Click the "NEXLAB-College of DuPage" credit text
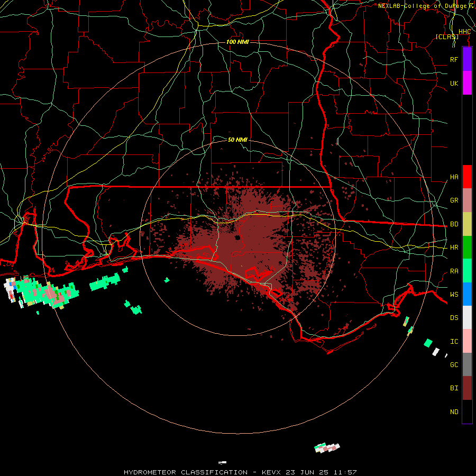This screenshot has width=476, height=476. pyautogui.click(x=422, y=6)
